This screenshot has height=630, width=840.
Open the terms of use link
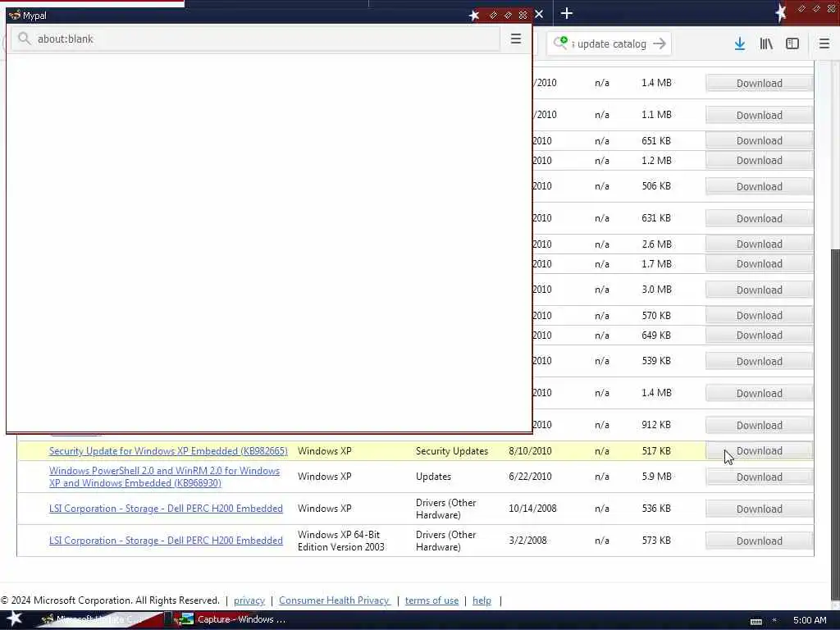[431, 600]
